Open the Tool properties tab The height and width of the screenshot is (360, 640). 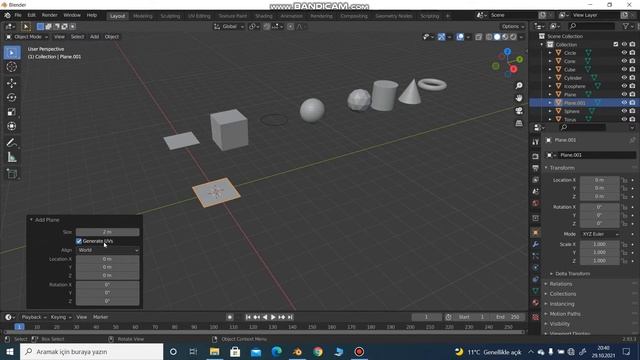pyautogui.click(x=536, y=142)
